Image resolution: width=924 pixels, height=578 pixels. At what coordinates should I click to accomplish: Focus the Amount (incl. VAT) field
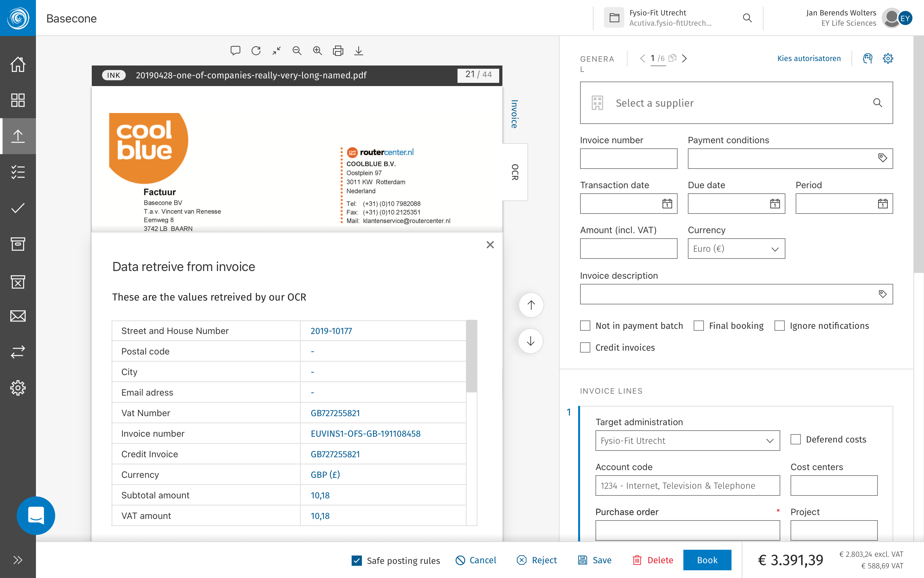[x=629, y=249]
